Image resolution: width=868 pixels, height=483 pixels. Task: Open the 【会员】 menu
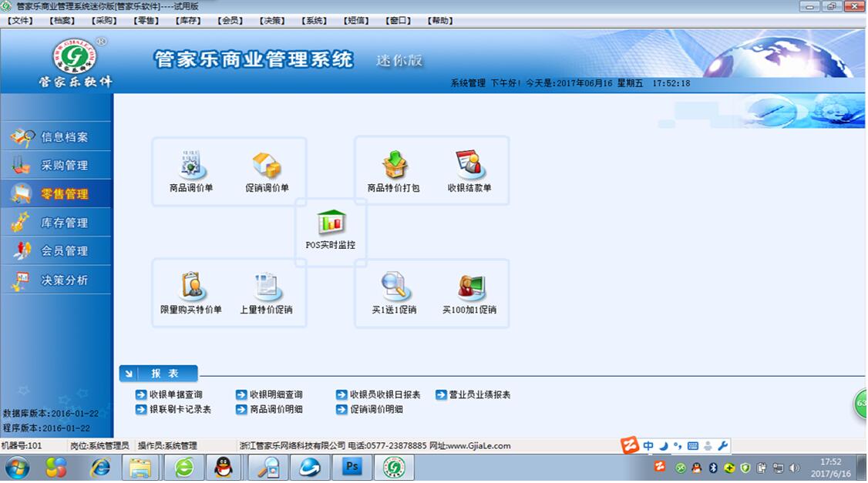click(230, 21)
